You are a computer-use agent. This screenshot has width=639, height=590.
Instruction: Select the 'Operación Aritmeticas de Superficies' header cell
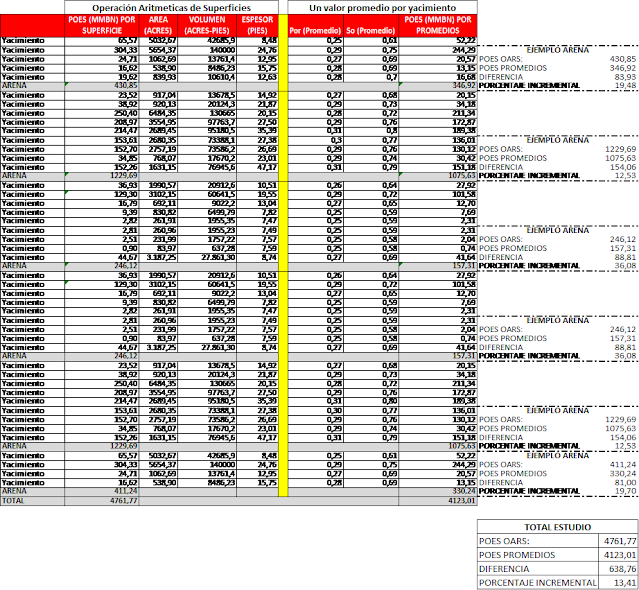pos(171,7)
